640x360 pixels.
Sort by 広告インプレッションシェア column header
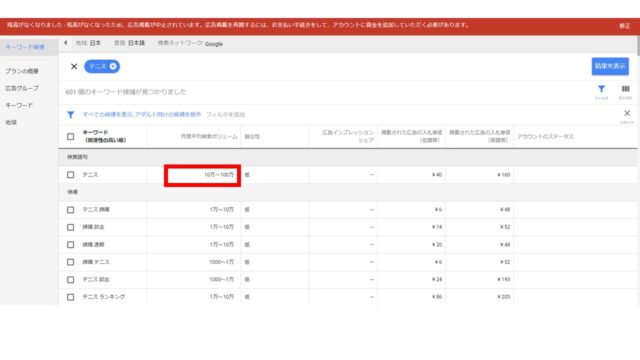click(x=348, y=136)
